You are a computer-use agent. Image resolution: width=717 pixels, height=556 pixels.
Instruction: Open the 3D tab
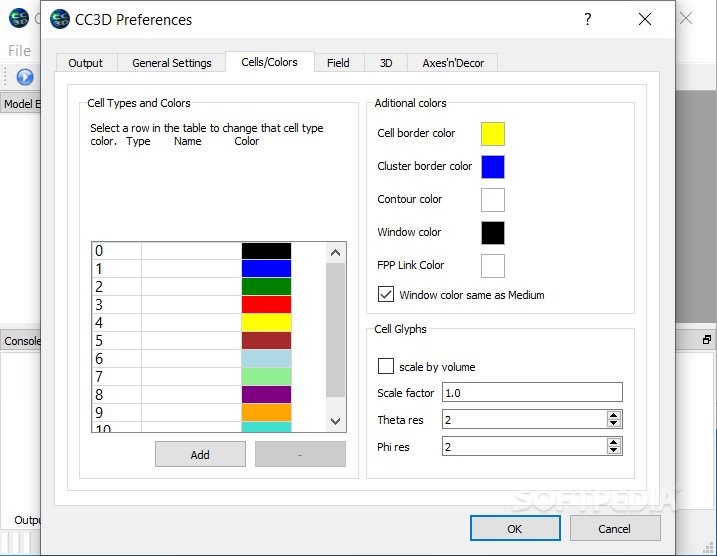click(386, 63)
